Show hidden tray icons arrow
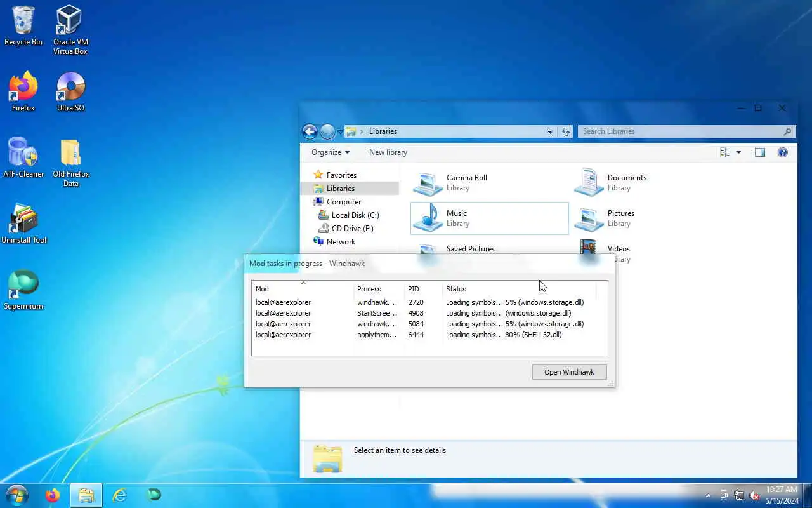Viewport: 812px width, 508px height. (x=708, y=495)
